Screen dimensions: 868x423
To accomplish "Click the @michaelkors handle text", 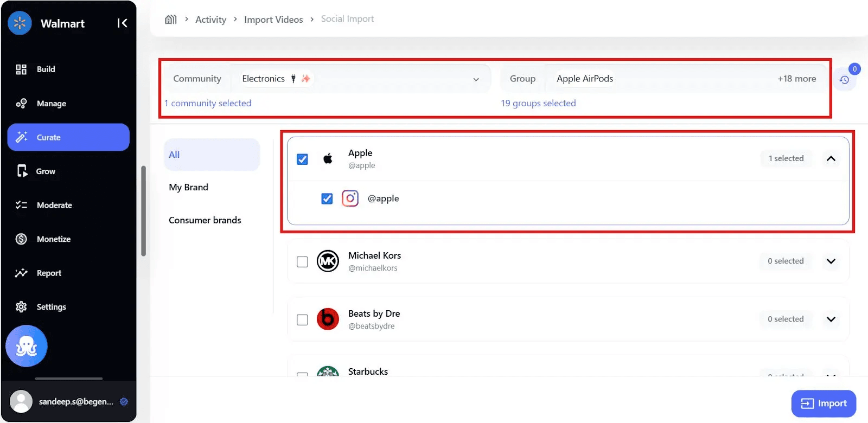I will [x=373, y=268].
